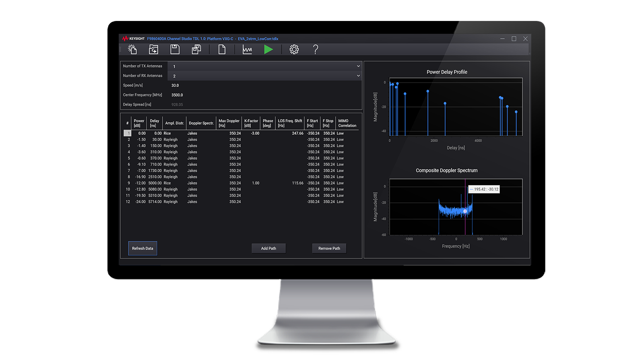Save the channel model with floppy icon

[x=175, y=49]
